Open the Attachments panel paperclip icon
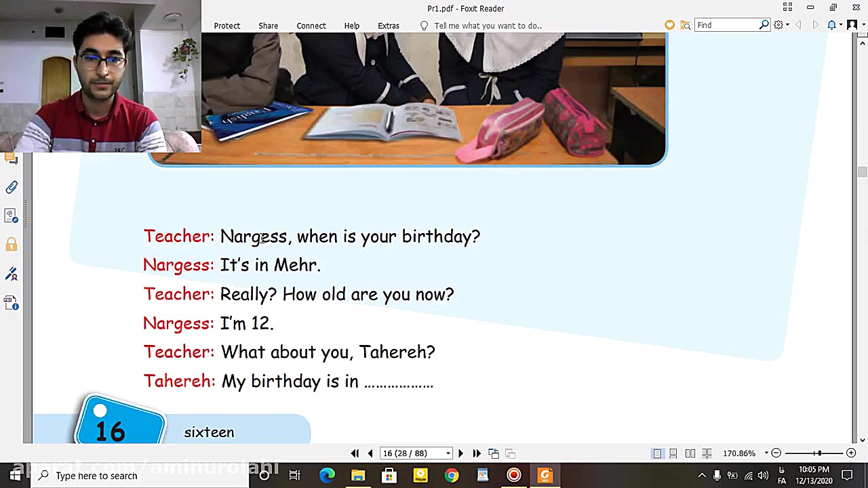Screen dimensions: 868x488 (12, 188)
